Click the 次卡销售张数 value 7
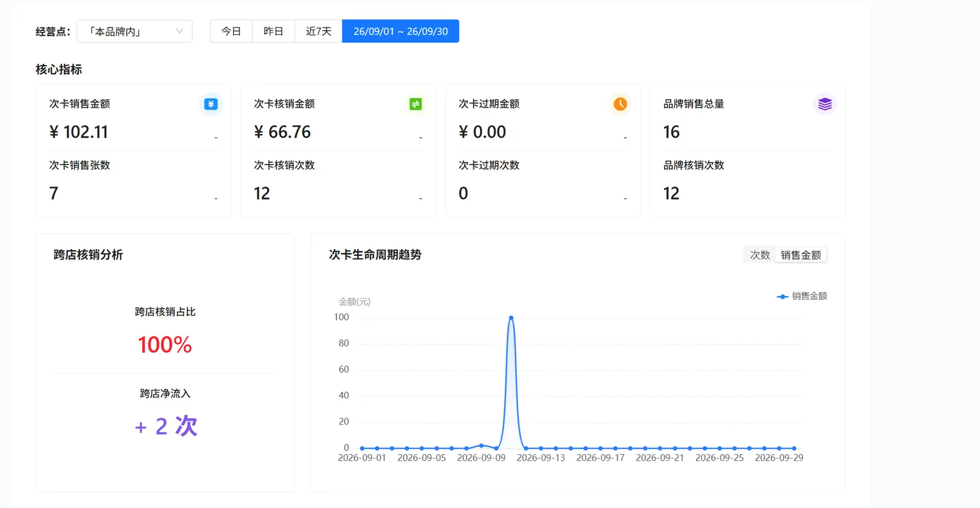The width and height of the screenshot is (980, 508). (x=54, y=193)
